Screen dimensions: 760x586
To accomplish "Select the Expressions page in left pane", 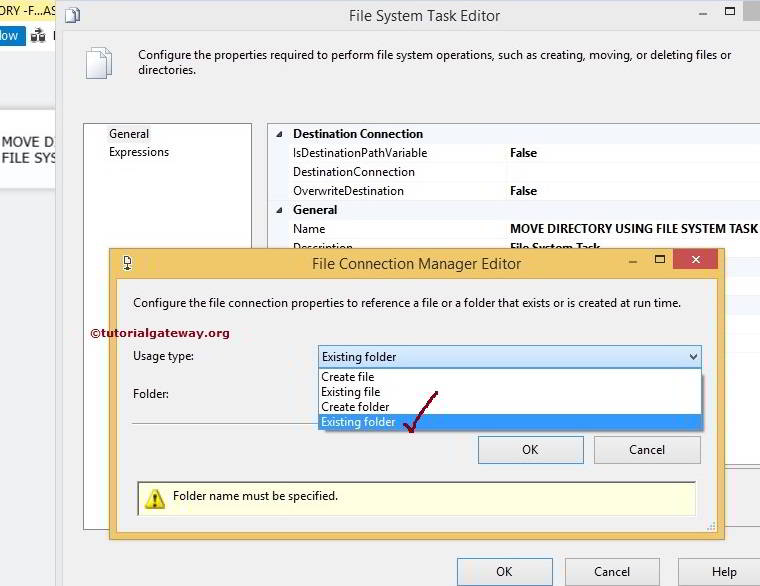I will tap(139, 152).
